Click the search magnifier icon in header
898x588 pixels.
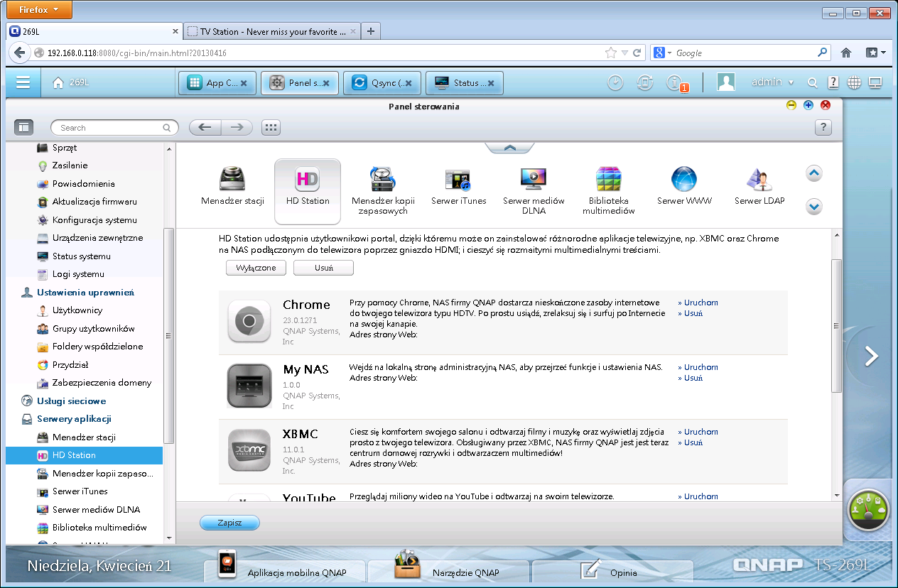point(813,82)
